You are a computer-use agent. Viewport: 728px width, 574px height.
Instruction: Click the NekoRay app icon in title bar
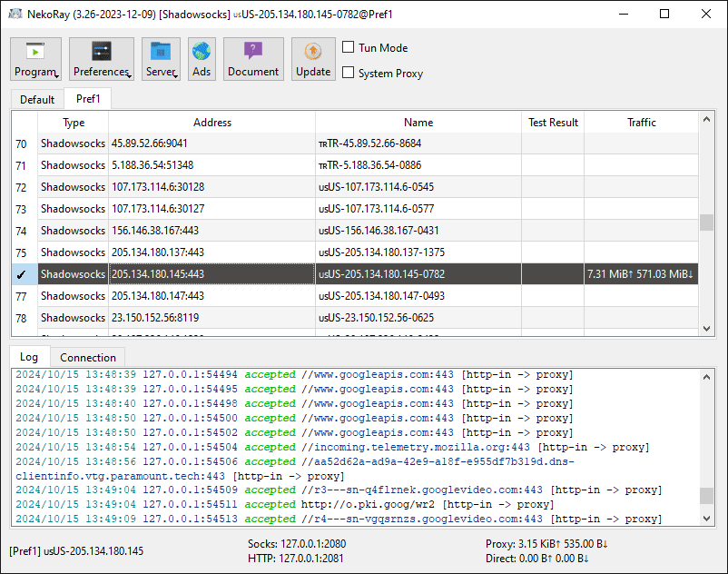(15, 14)
